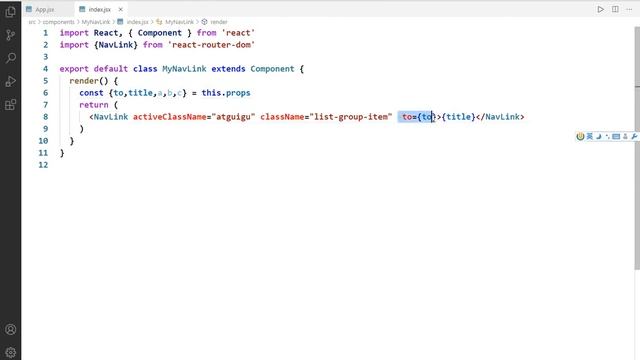The image size is (640, 360).
Task: Click the components breadcrumb segment
Action: 58,22
